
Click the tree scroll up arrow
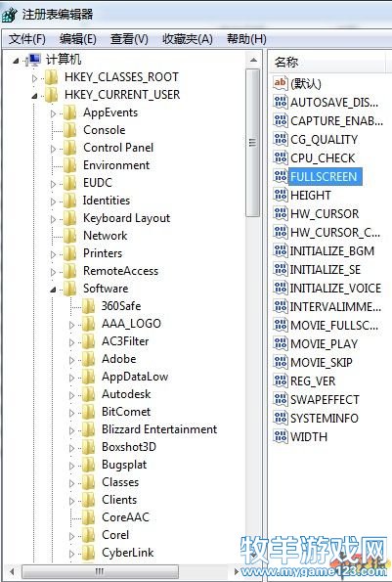tap(253, 60)
